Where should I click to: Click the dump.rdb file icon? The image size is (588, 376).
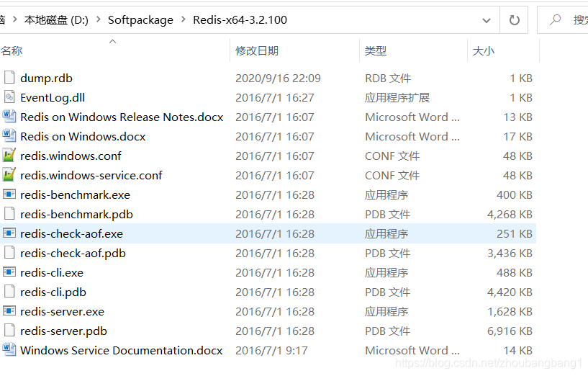tap(9, 78)
